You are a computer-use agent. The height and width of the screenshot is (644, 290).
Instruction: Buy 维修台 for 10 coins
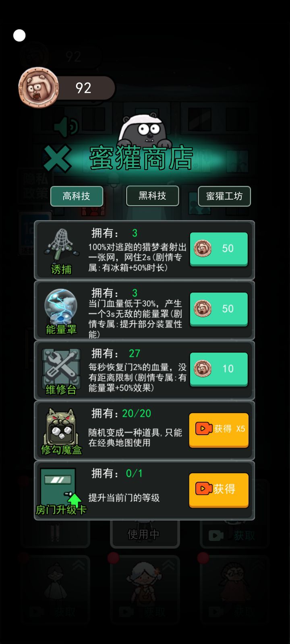[x=219, y=369]
